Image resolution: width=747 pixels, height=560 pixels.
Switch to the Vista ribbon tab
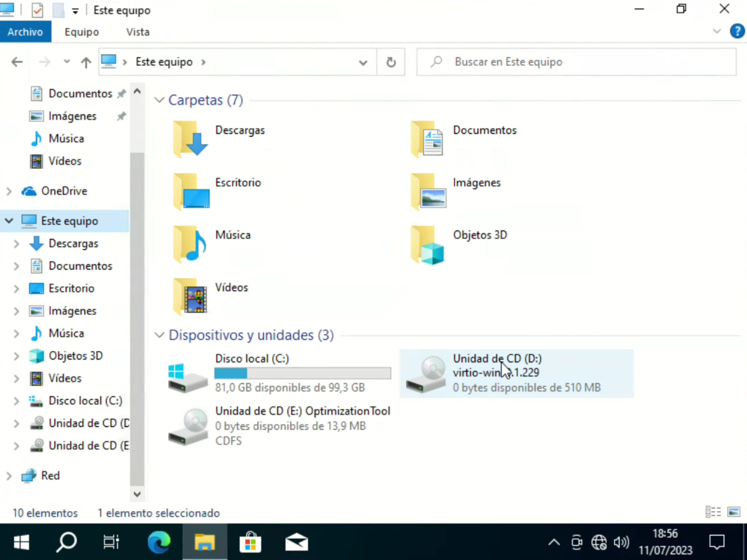click(x=137, y=32)
